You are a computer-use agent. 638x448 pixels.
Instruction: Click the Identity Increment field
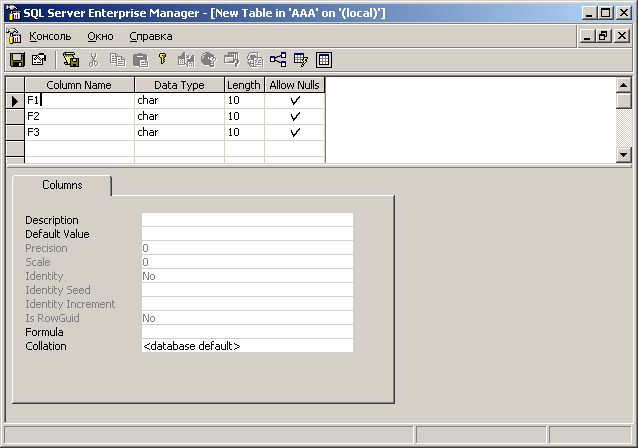coord(247,304)
